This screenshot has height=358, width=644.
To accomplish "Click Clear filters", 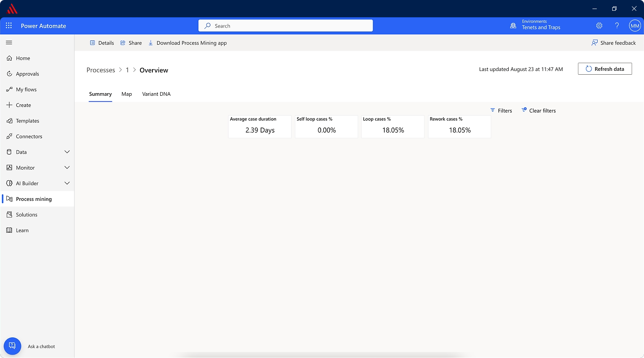I will coord(538,111).
